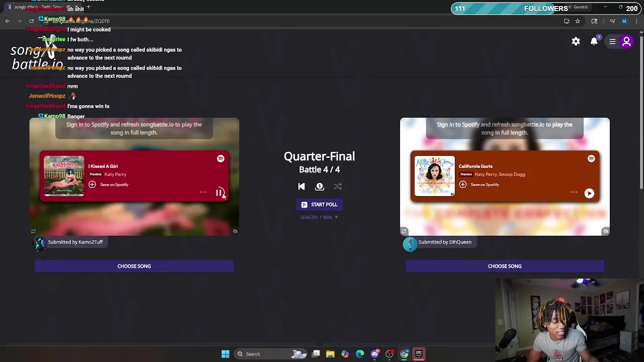Open Spotify logo on California Gurls card
The width and height of the screenshot is (644, 362).
(591, 159)
